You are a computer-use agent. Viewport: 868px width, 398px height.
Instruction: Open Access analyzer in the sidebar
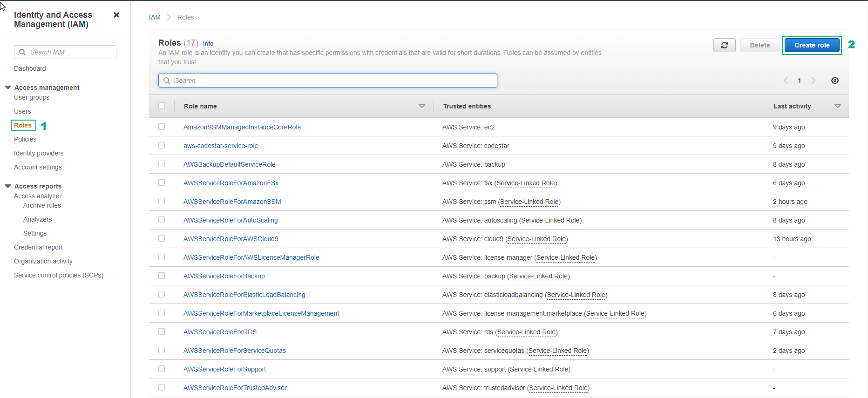(38, 196)
